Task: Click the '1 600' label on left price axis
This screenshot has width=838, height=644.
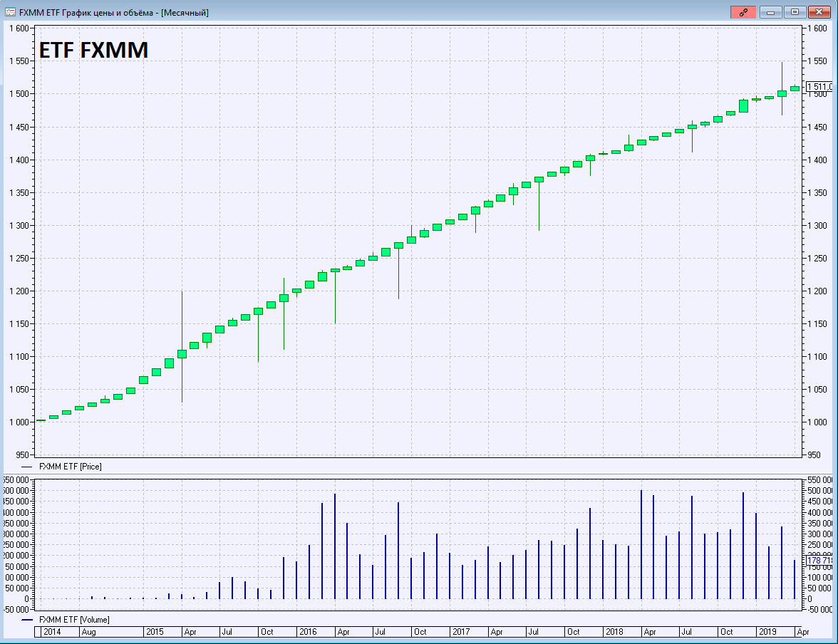Action: tap(19, 28)
